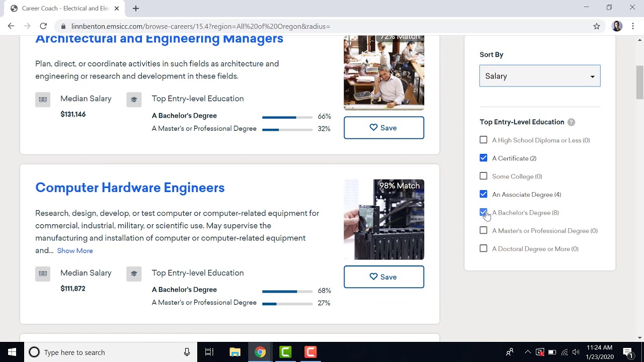Screen dimensions: 644x362
Task: Click the 68% Bachelor's Degree progress bar
Action: (x=287, y=291)
